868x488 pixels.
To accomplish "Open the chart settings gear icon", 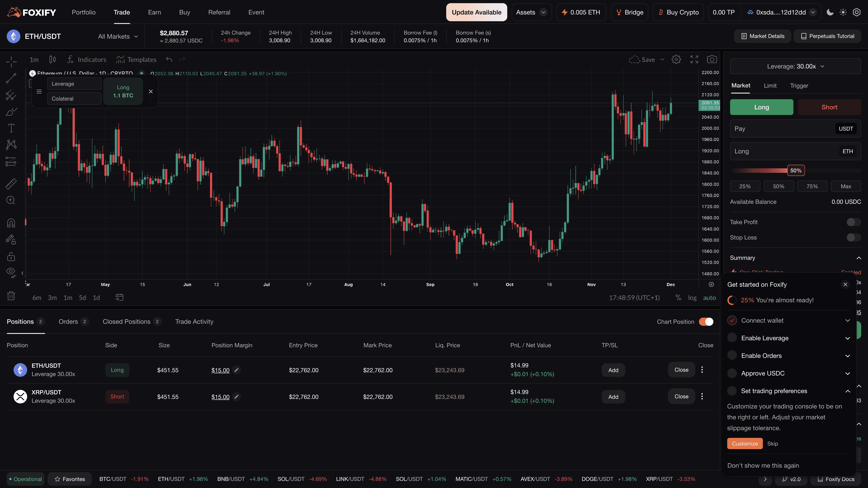I will click(x=676, y=60).
